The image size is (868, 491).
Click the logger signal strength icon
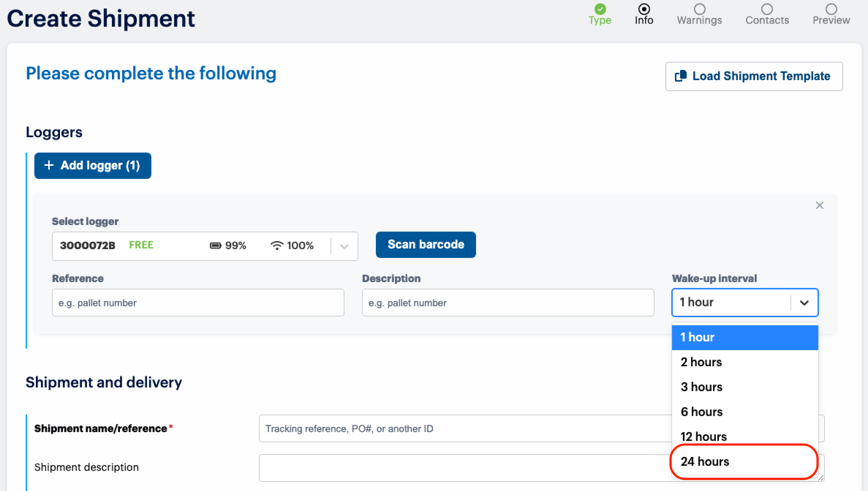point(277,246)
